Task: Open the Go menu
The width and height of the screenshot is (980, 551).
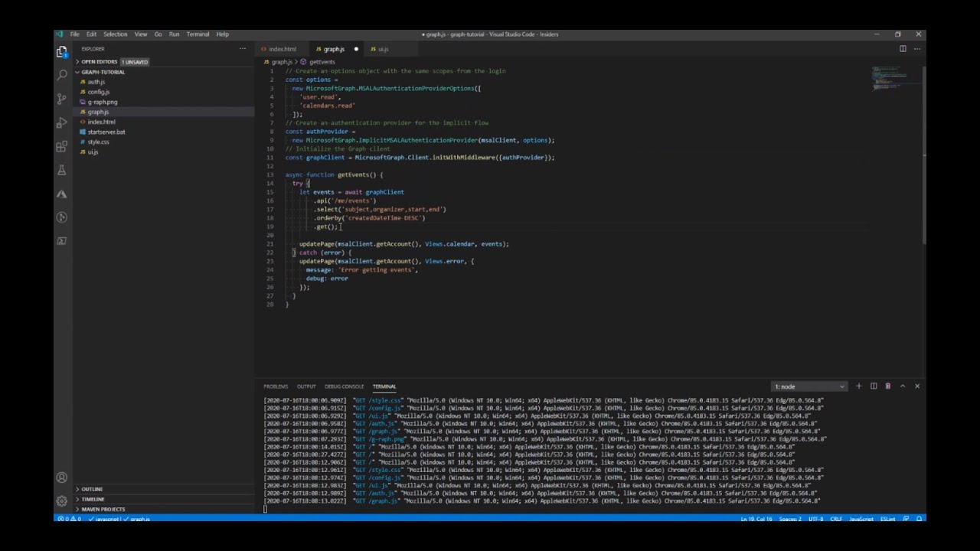Action: [x=158, y=34]
